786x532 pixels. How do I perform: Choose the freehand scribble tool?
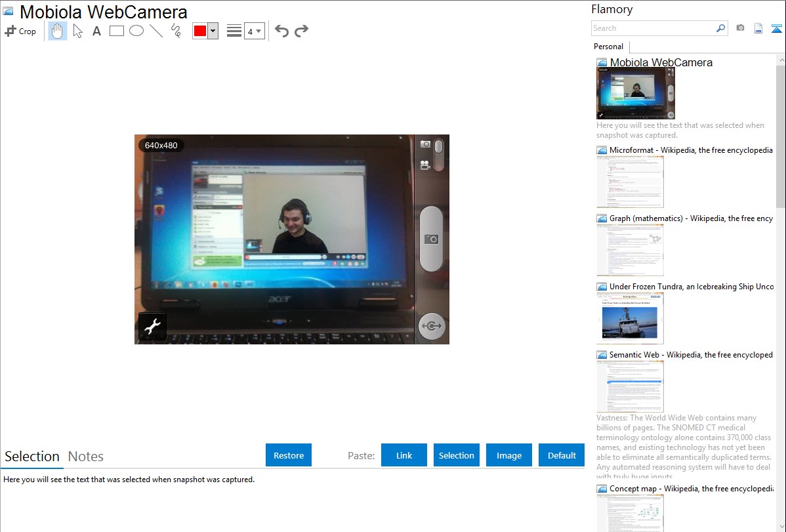[x=176, y=31]
